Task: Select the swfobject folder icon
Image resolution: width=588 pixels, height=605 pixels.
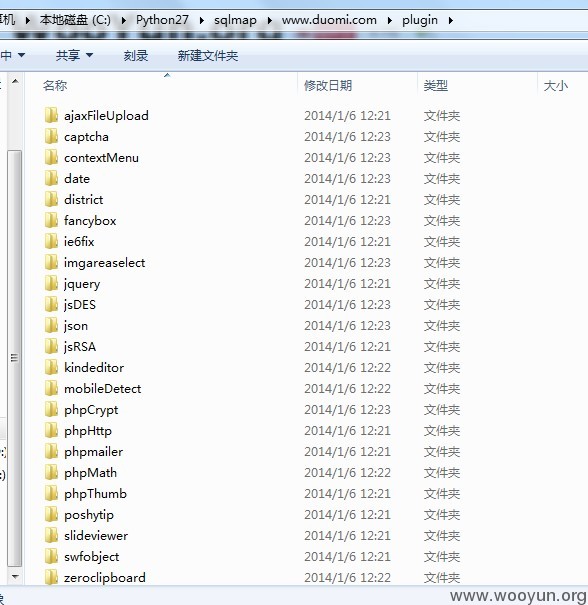Action: click(x=51, y=556)
